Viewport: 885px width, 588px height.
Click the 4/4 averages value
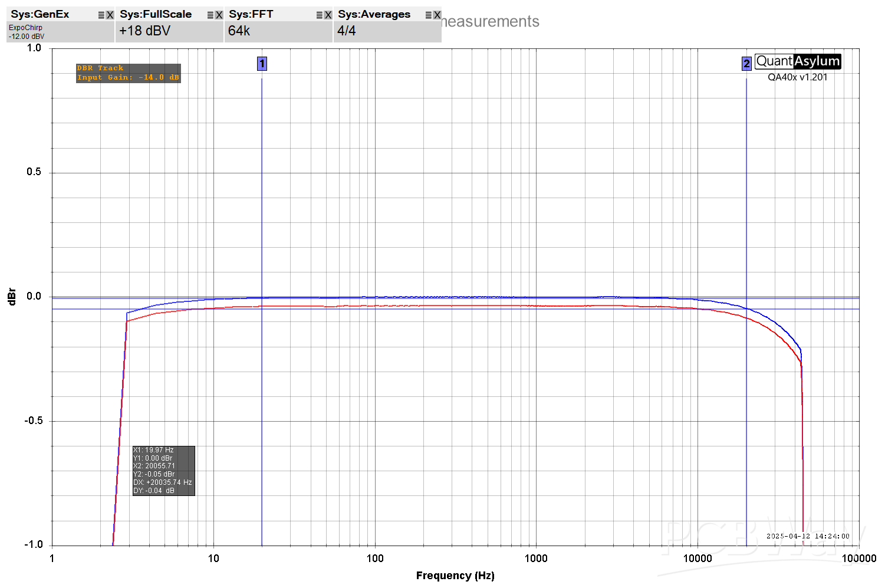pos(346,31)
